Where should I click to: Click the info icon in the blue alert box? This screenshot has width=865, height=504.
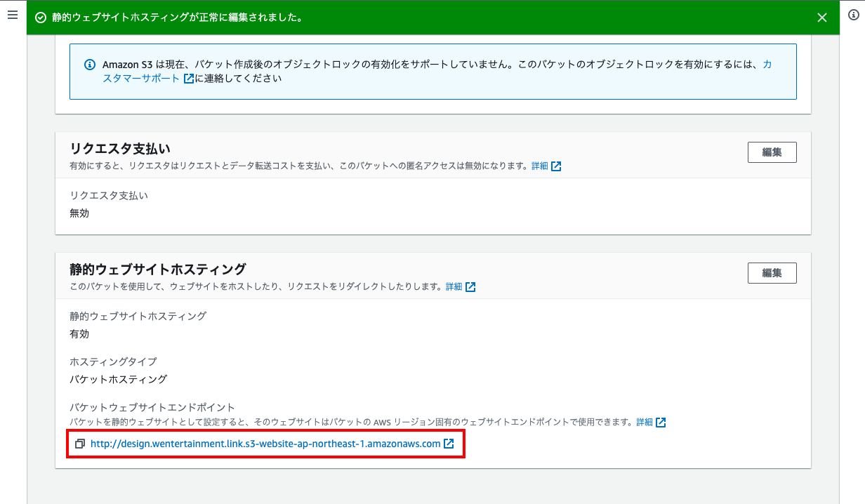click(x=90, y=64)
